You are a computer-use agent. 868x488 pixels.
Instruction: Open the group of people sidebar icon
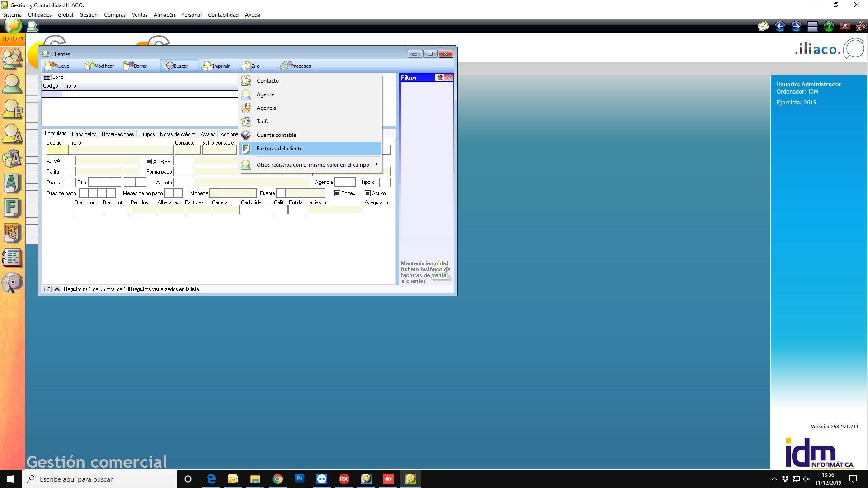coord(12,58)
